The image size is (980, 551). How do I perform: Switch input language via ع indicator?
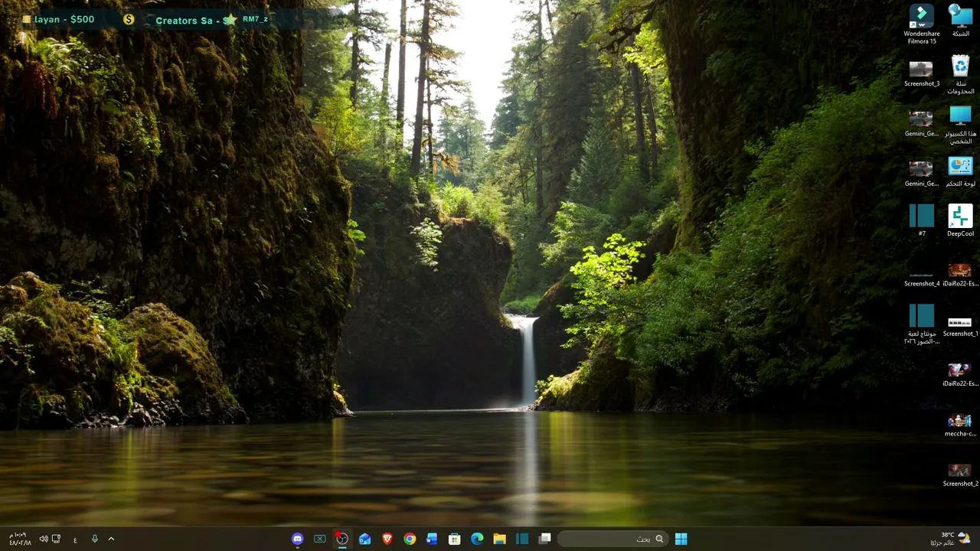(x=75, y=540)
